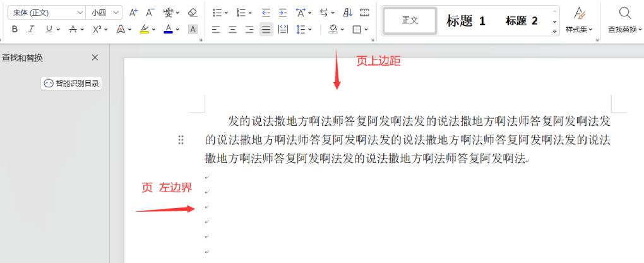Expand borders dropdown arrow
The height and width of the screenshot is (263, 644).
coord(366,30)
